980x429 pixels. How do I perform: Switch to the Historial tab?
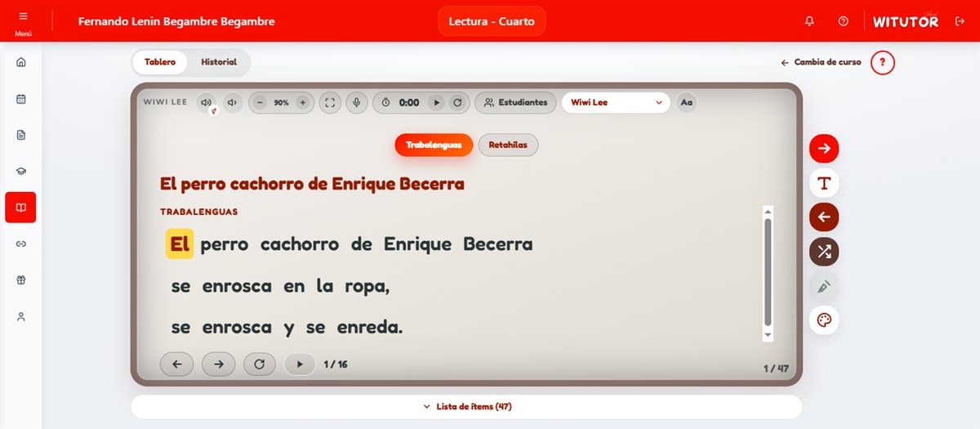(219, 62)
